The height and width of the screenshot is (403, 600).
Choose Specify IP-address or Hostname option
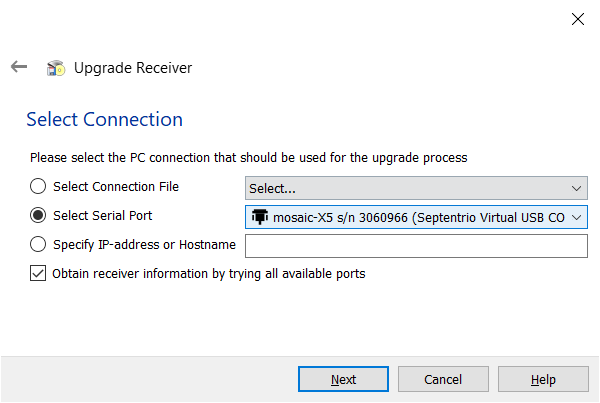38,244
